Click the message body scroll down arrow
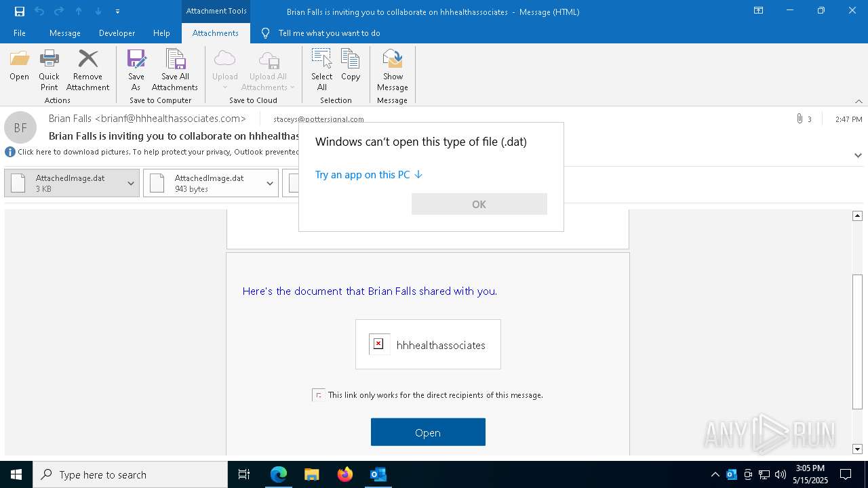This screenshot has height=488, width=868. [857, 449]
